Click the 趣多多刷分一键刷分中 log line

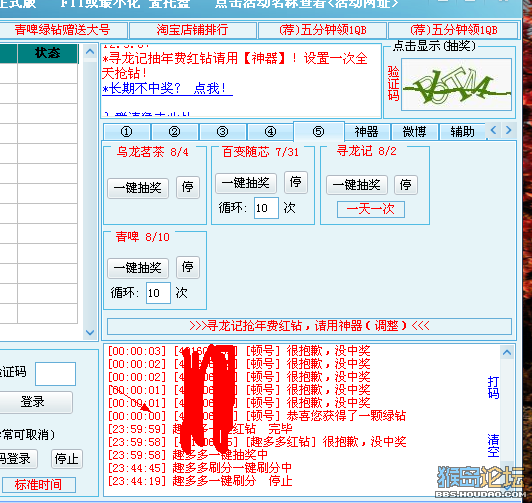(x=200, y=468)
